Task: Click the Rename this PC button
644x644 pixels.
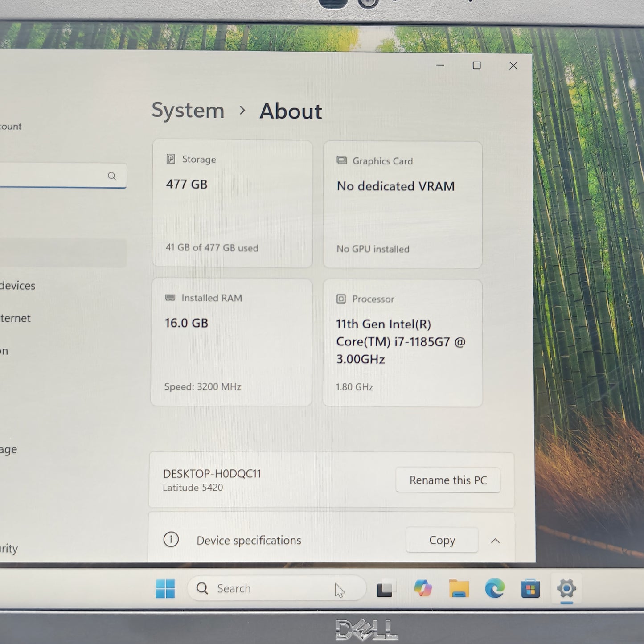Action: click(448, 480)
